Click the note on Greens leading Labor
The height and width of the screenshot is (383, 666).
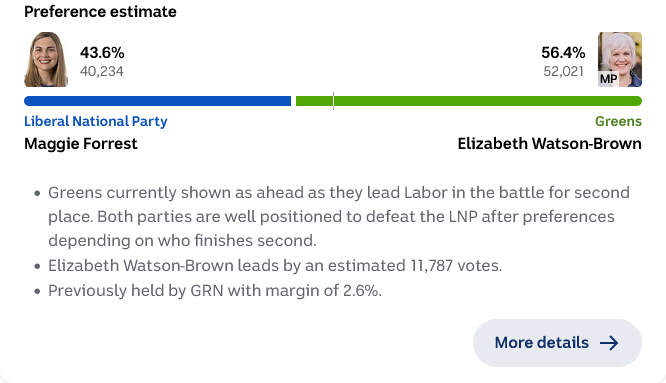coord(339,217)
